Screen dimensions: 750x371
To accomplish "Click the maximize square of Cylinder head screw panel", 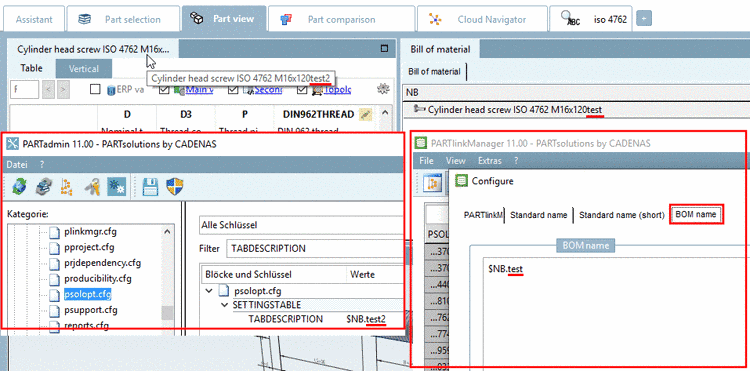I will pos(384,49).
